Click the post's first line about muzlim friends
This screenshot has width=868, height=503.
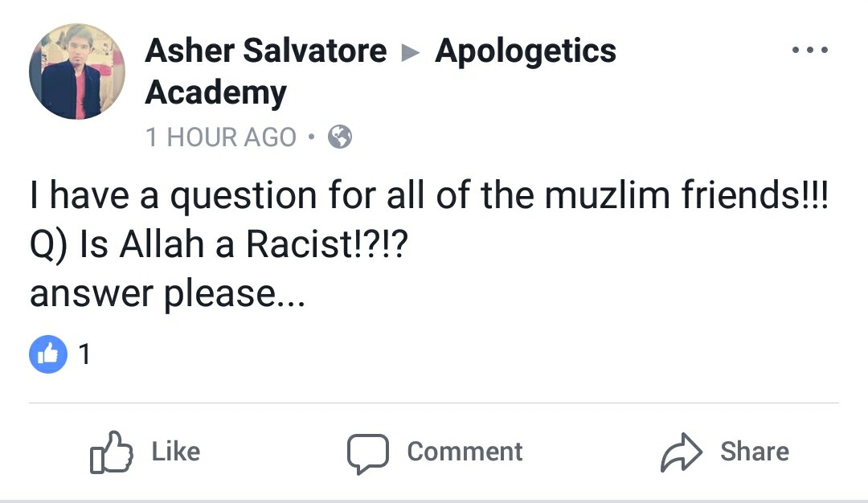pos(428,197)
